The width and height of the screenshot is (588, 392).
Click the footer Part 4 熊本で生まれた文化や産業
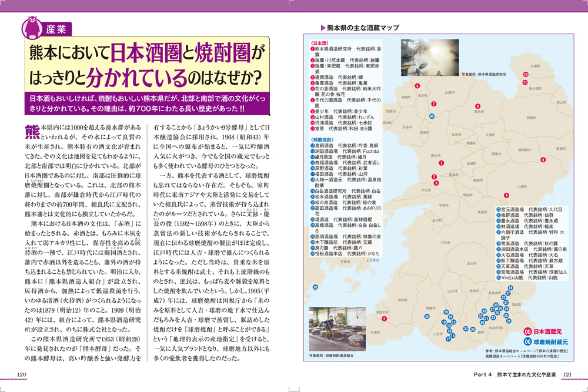(514, 374)
